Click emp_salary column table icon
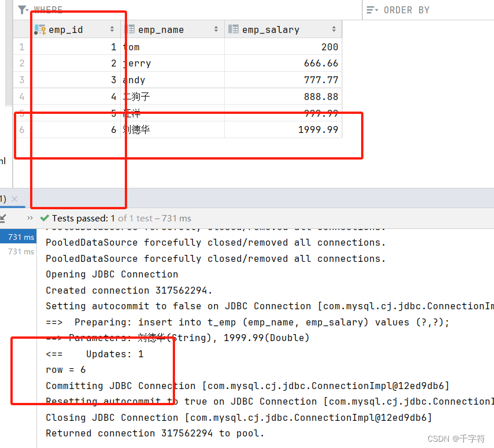The image size is (494, 448). (x=233, y=29)
